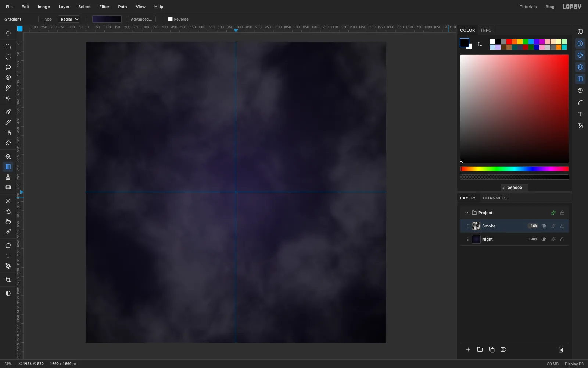The height and width of the screenshot is (368, 588).
Task: Open the Tutorials link
Action: 528,7
